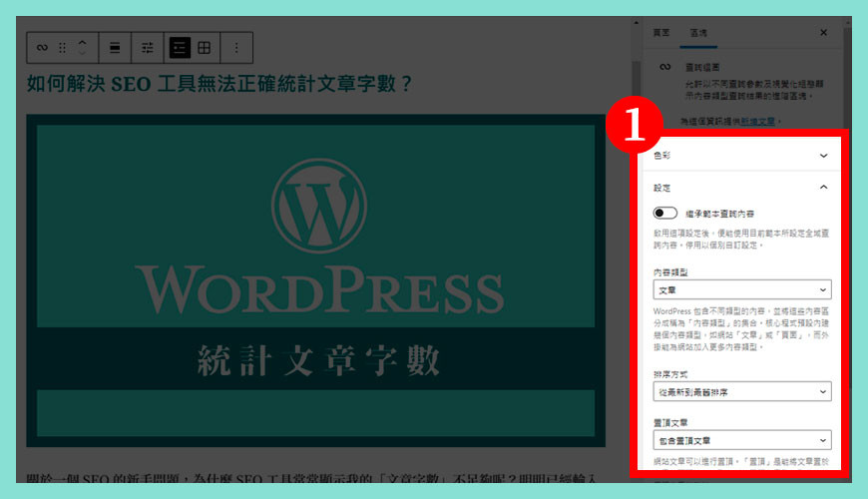
Task: Move the block down with the down arrow
Action: [82, 53]
